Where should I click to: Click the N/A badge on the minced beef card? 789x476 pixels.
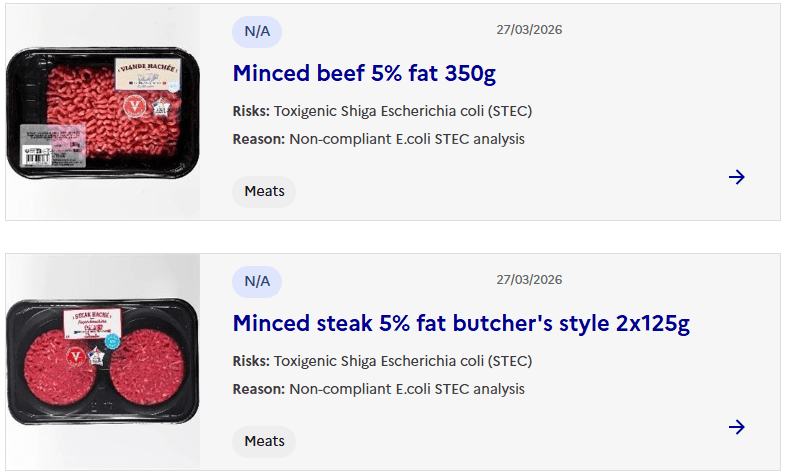click(x=257, y=31)
